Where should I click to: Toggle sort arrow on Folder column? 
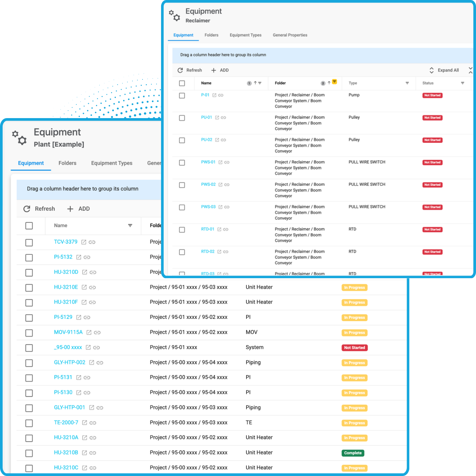point(329,83)
